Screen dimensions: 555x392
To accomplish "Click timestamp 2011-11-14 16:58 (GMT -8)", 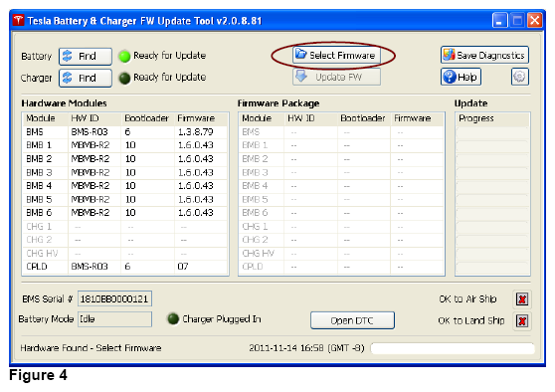I will 306,348.
